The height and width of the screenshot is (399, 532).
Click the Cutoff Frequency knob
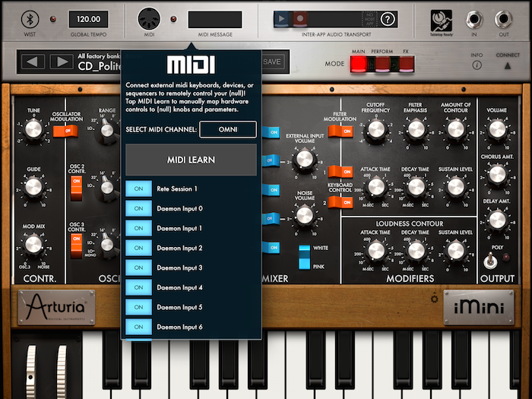point(376,129)
